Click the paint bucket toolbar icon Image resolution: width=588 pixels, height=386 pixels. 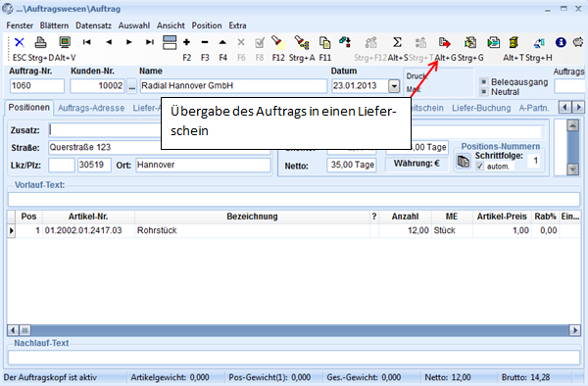(x=345, y=42)
